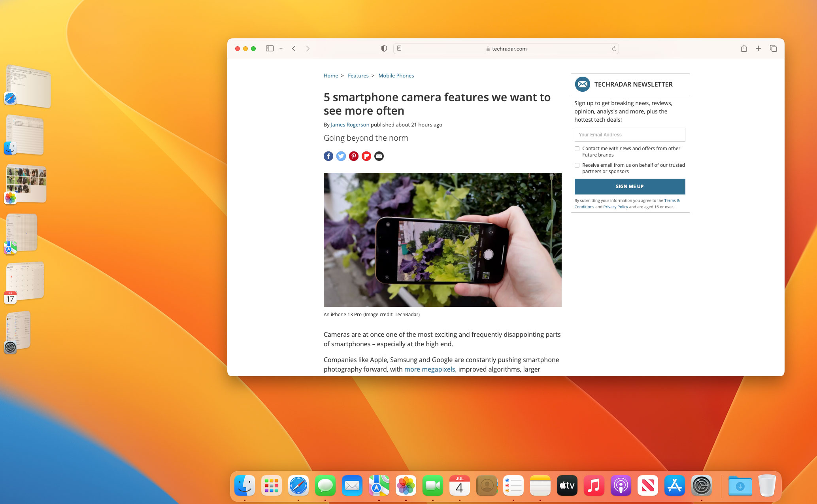Click Safari sidebar toggle button

pos(270,48)
